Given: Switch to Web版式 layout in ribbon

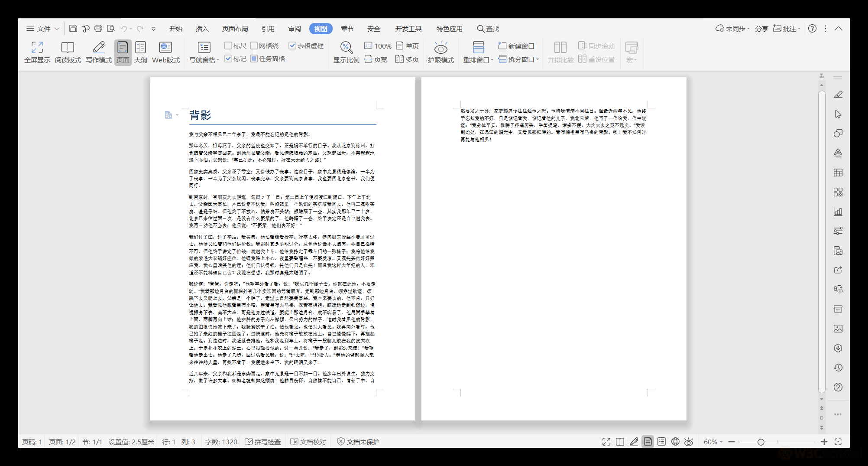Looking at the screenshot, I should pos(166,52).
